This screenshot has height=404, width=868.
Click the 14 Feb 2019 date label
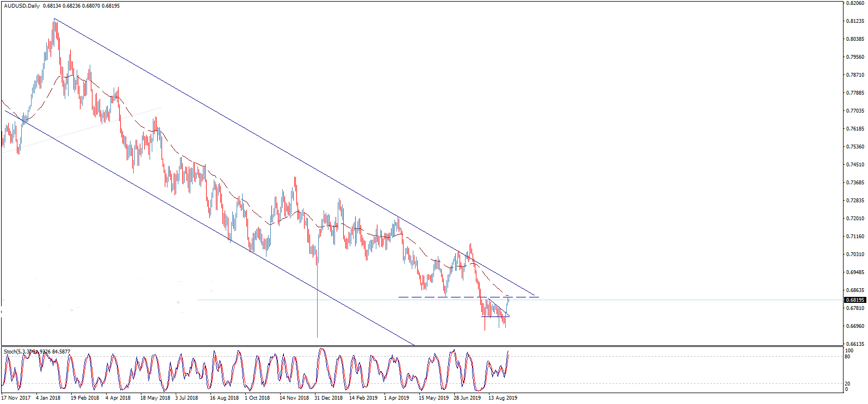tap(363, 398)
